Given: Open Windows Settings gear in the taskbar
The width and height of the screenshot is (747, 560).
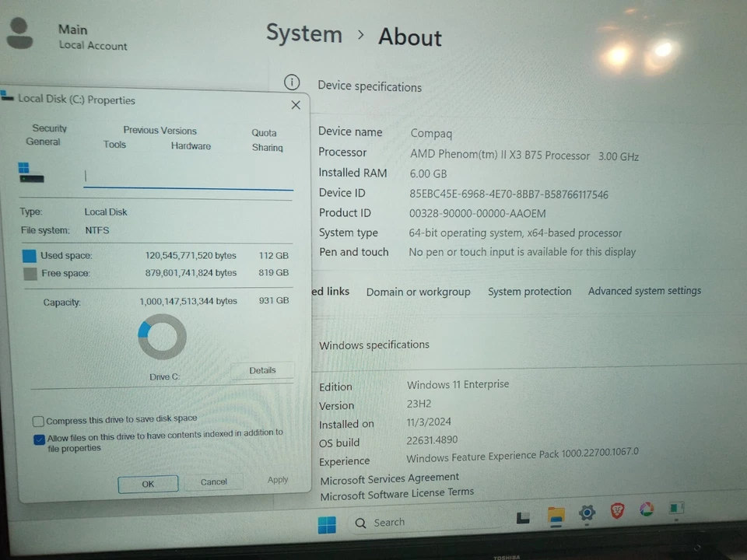Looking at the screenshot, I should coord(586,513).
